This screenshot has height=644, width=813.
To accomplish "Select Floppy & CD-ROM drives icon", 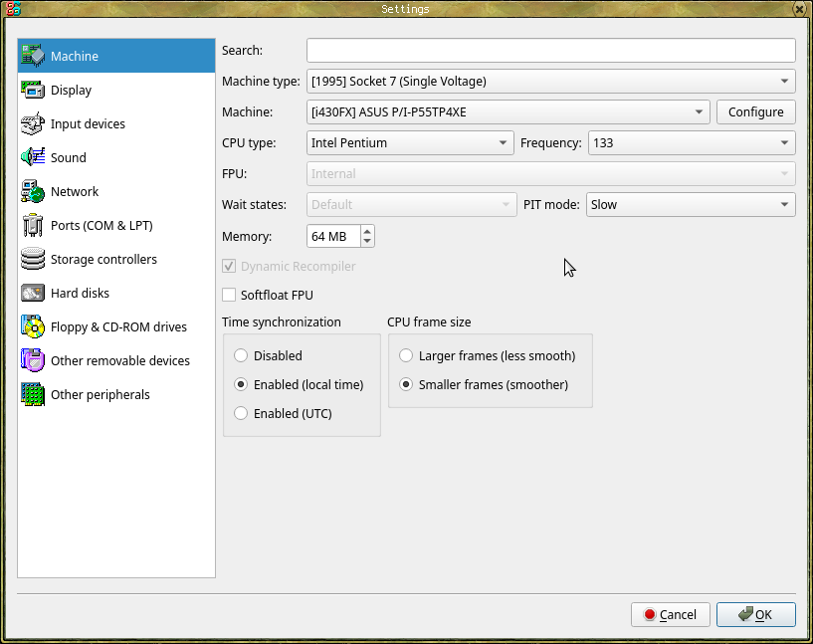I will point(33,327).
